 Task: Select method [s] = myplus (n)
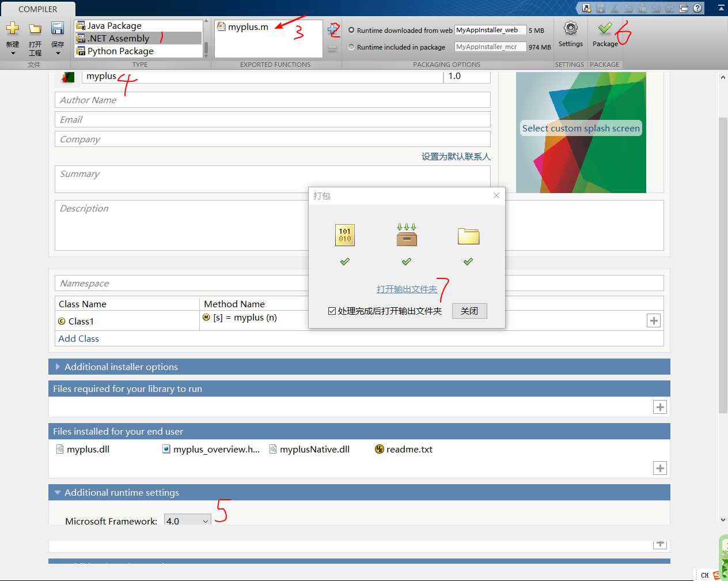(x=240, y=318)
